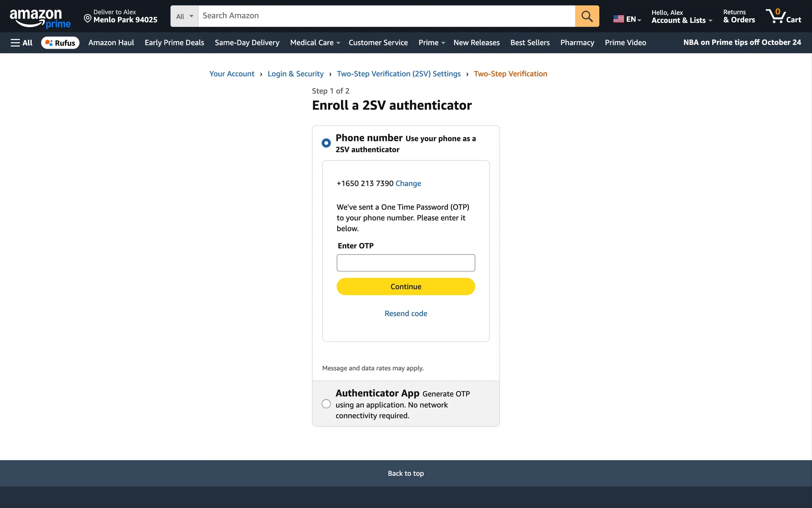Click the orange search magnifier button
This screenshot has height=508, width=812.
(587, 16)
